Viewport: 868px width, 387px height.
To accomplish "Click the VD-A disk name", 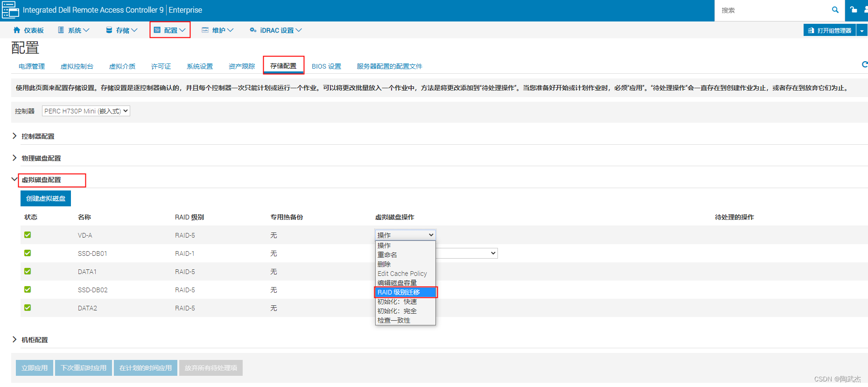I will coord(85,235).
